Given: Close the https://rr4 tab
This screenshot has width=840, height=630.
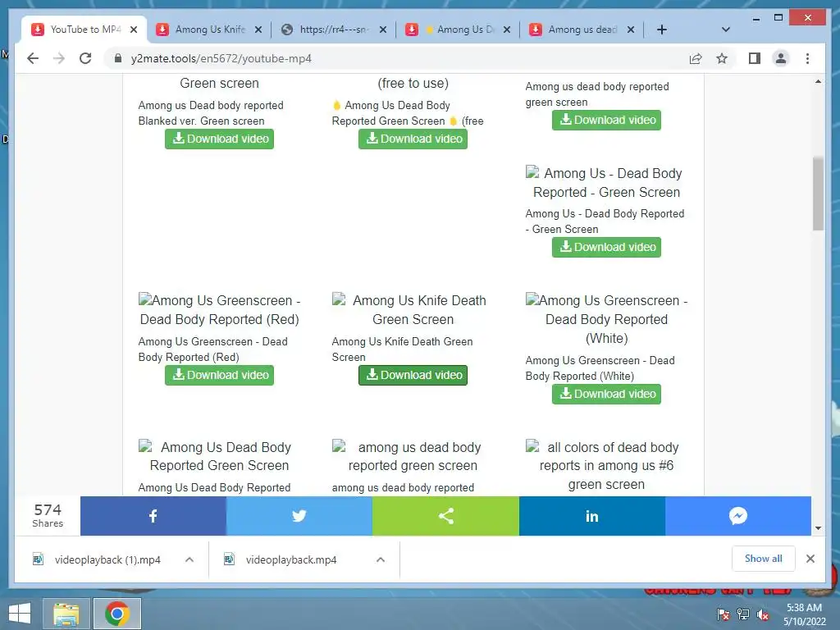Looking at the screenshot, I should [x=383, y=30].
